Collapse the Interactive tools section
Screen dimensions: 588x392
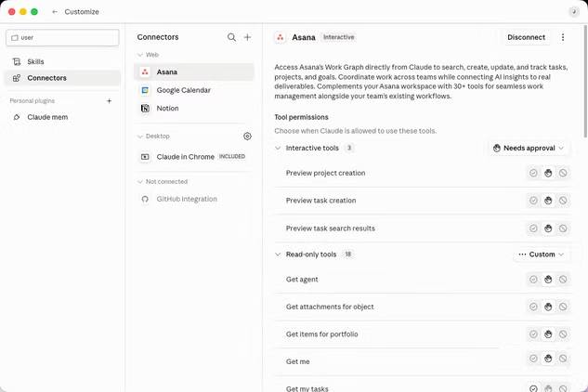coord(278,149)
